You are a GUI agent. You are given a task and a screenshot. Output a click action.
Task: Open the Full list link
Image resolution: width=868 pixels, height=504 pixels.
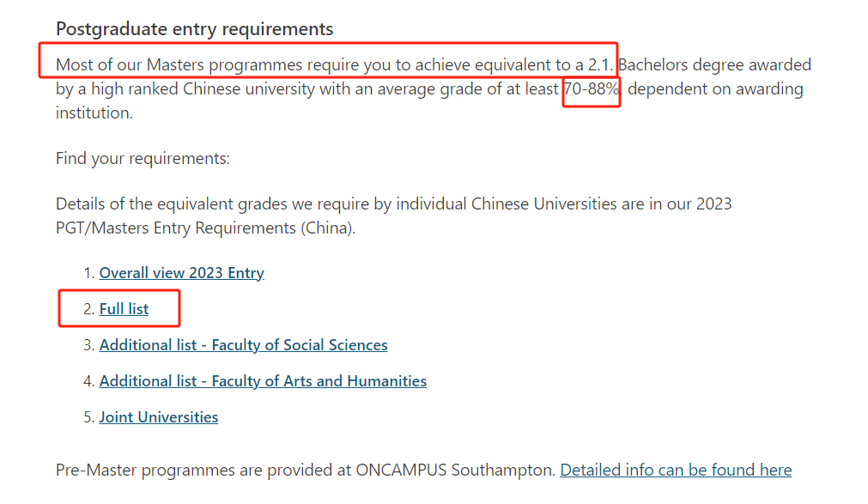124,309
